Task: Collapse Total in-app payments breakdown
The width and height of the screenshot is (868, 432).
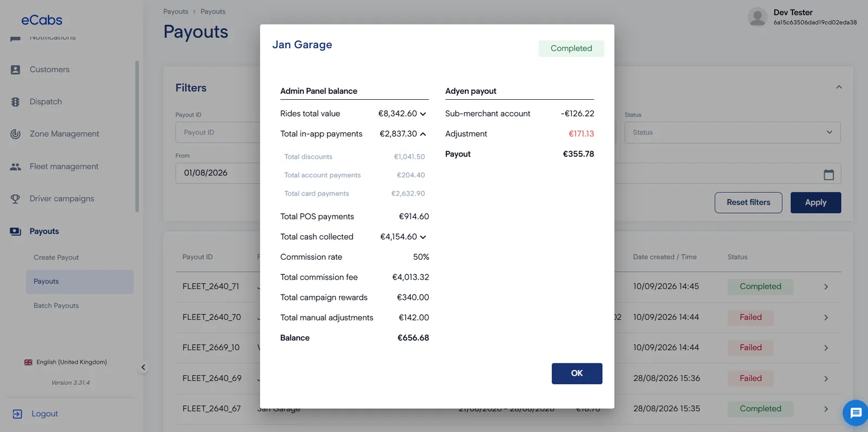Action: (423, 134)
